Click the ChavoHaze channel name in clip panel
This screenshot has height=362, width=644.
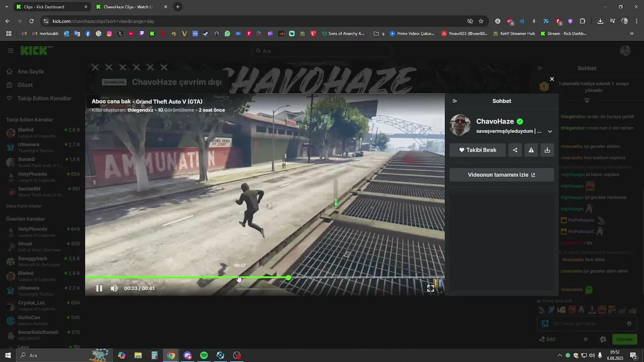495,121
